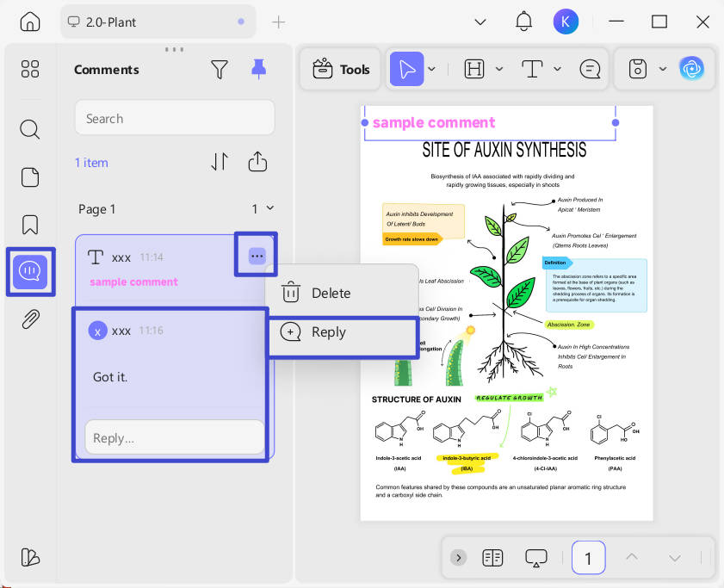Click the 'Growth rate slows down' tag

click(412, 239)
